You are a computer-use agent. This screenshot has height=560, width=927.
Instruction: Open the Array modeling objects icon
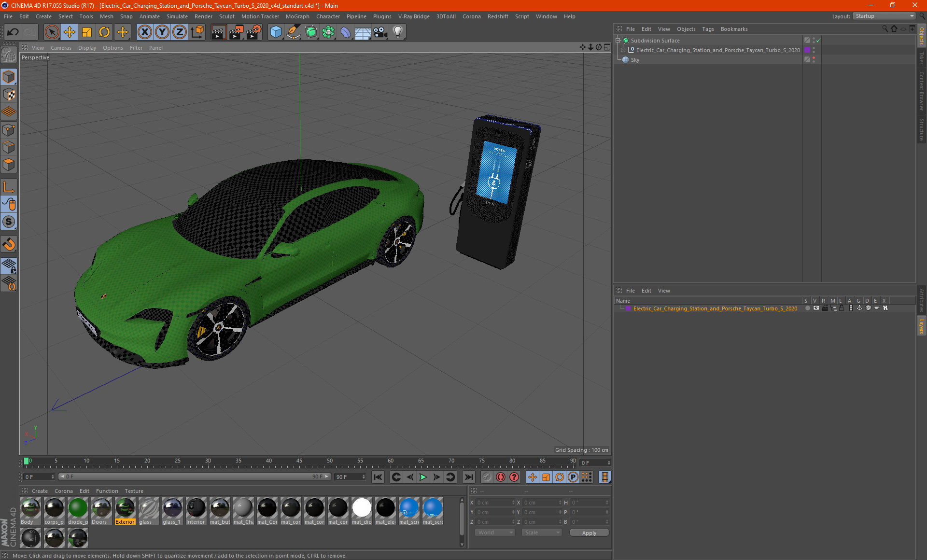[328, 32]
